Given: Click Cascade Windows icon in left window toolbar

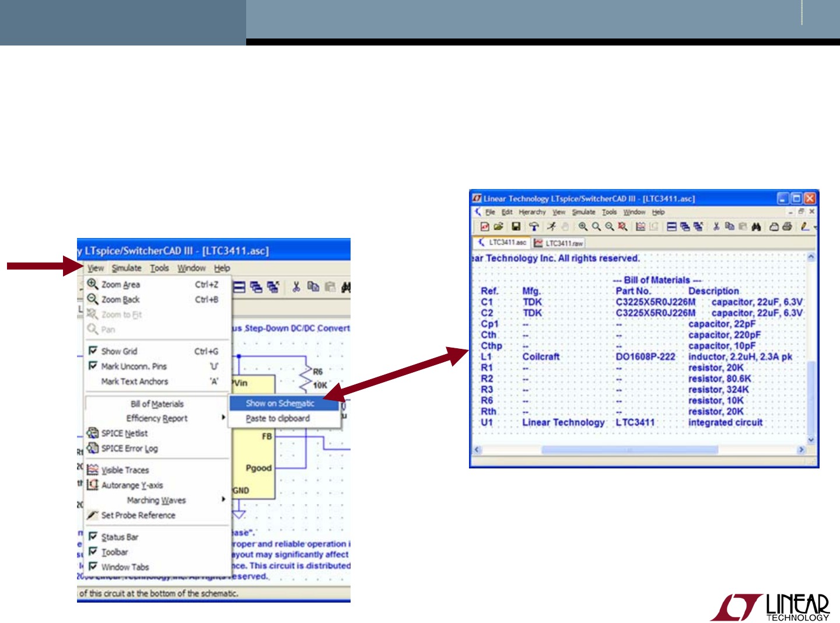Looking at the screenshot, I should click(256, 287).
